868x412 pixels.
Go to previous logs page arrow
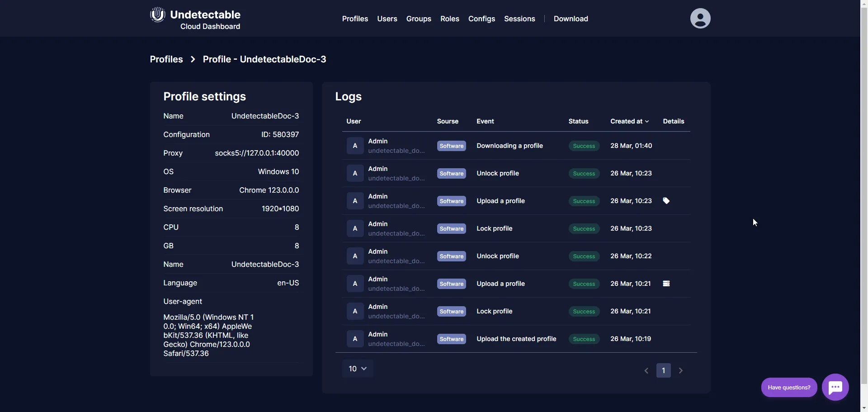pos(646,371)
